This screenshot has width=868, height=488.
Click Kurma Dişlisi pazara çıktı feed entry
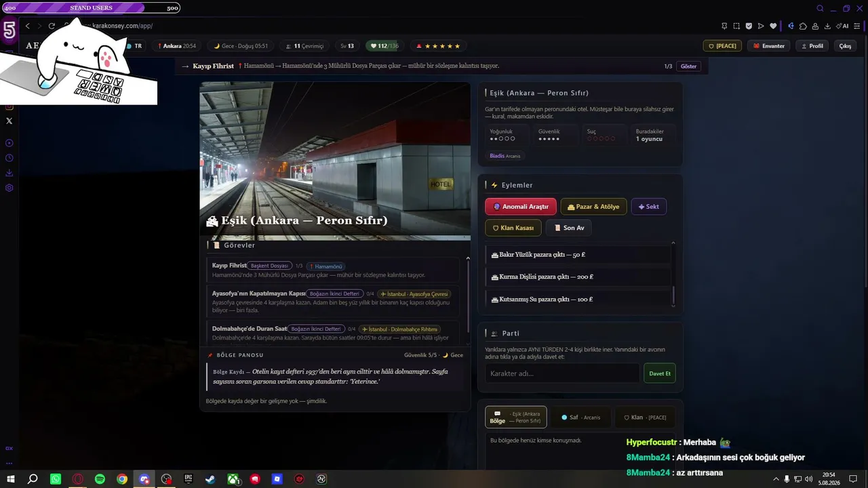(578, 277)
